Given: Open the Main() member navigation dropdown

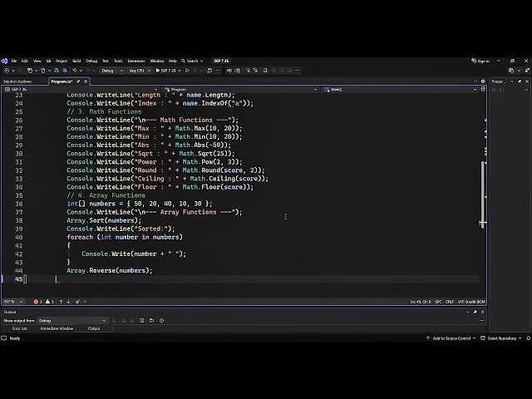Looking at the screenshot, I should pyautogui.click(x=400, y=89).
